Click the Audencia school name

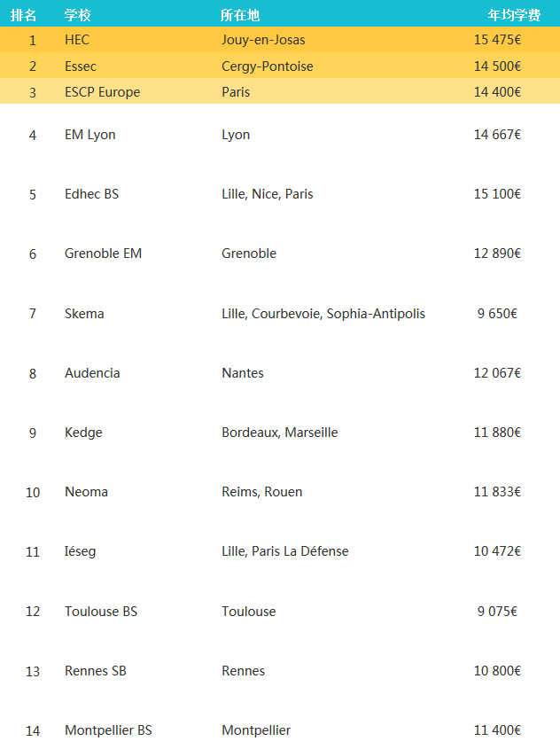[x=92, y=372]
